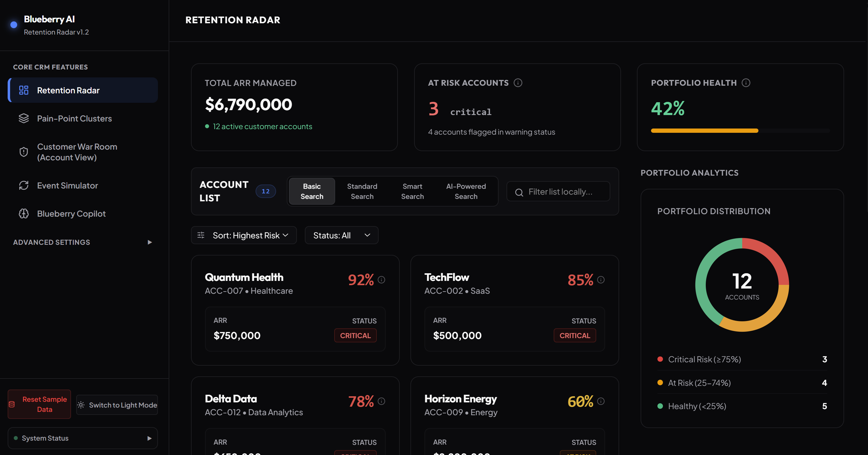Viewport: 868px width, 455px height.
Task: Select AI-Powered Search mode
Action: click(x=466, y=191)
